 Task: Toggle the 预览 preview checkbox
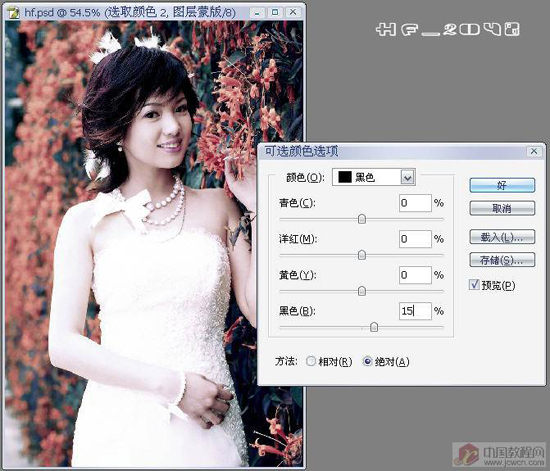[x=474, y=284]
